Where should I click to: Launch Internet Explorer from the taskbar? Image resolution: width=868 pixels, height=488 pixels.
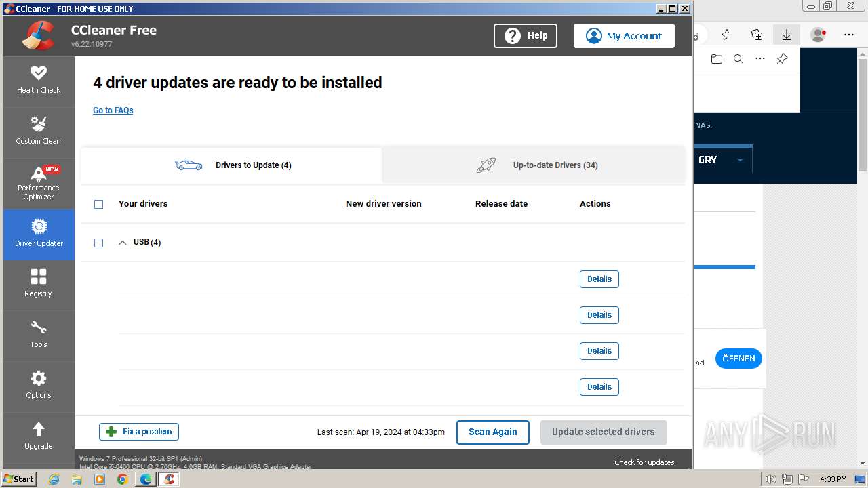[x=54, y=479]
